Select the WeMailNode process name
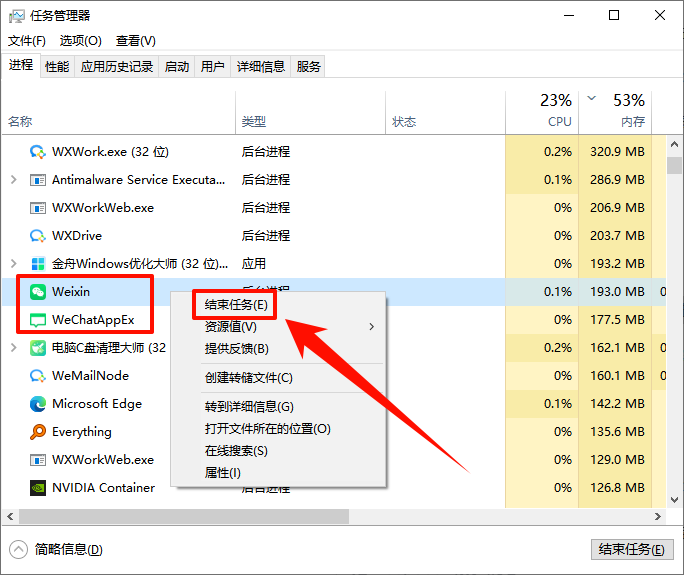This screenshot has width=684, height=575. click(x=90, y=376)
